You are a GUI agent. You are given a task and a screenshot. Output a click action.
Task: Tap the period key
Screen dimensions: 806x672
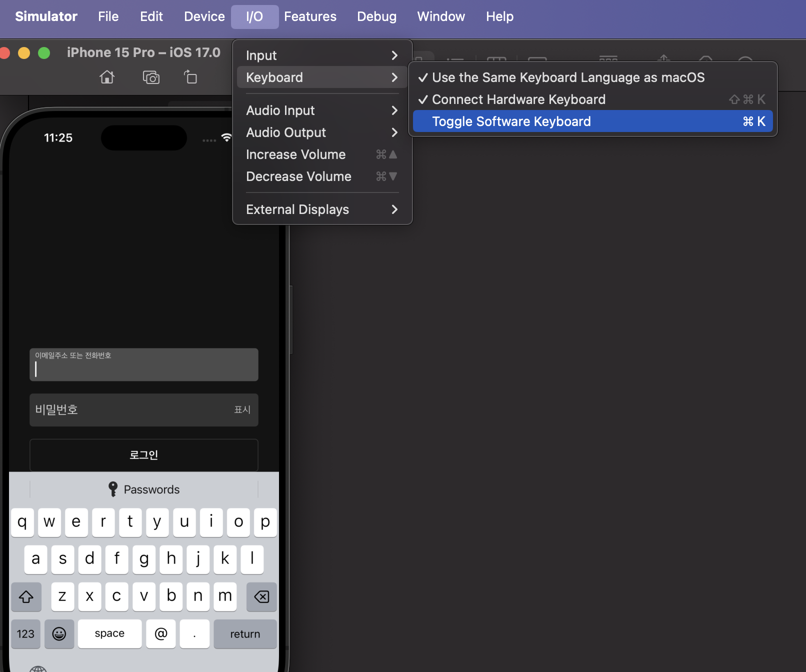[194, 633]
